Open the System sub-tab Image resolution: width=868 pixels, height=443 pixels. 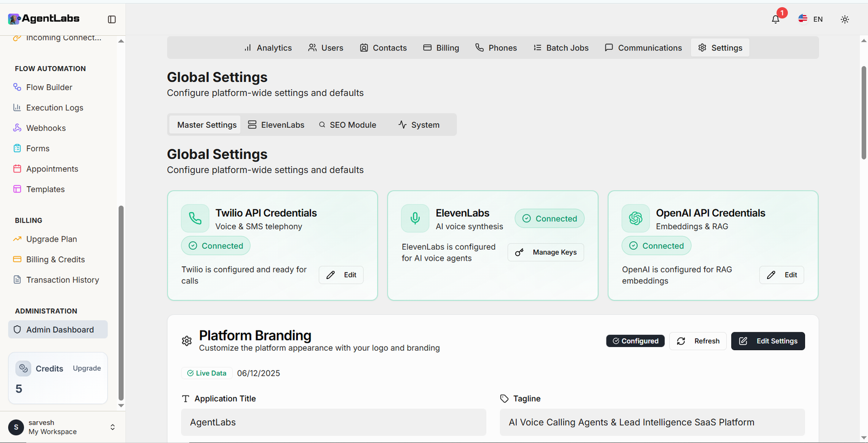pos(419,125)
